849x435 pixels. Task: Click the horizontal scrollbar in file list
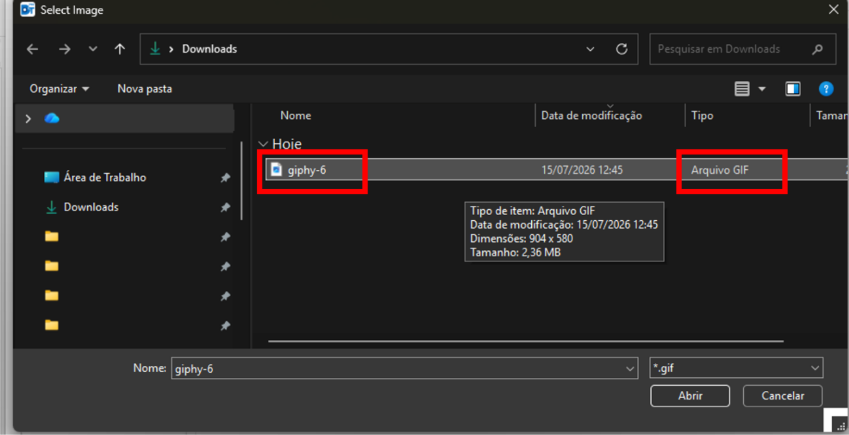[x=526, y=341]
